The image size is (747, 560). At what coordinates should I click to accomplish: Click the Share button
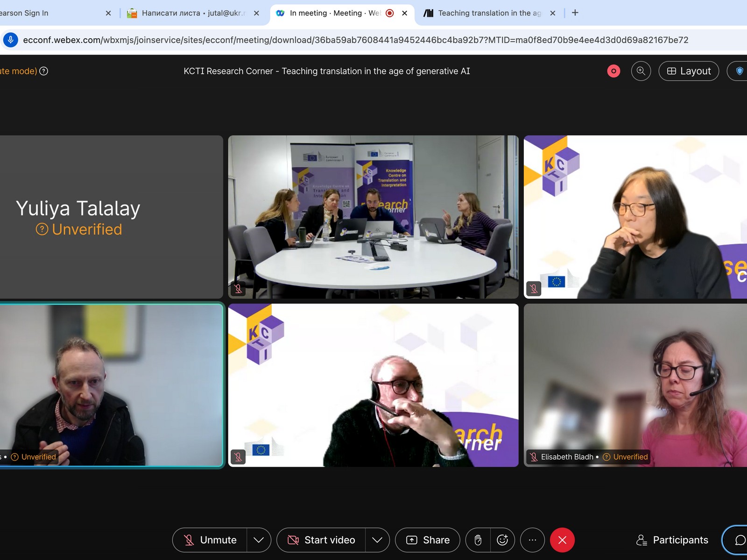pos(428,540)
